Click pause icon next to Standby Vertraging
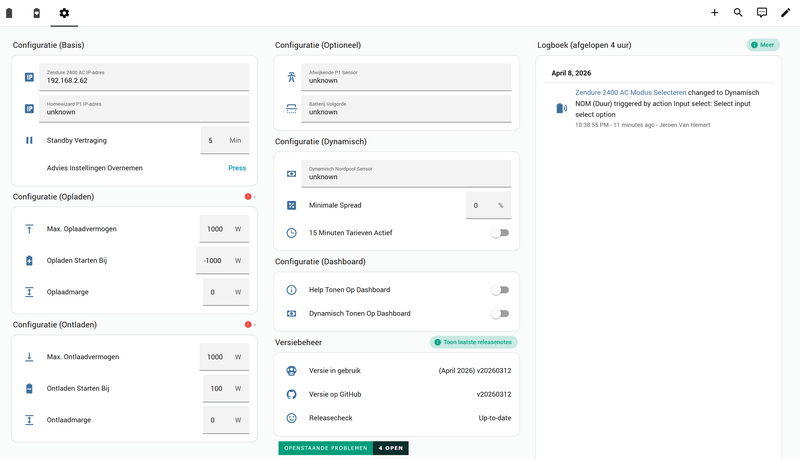Image resolution: width=800 pixels, height=460 pixels. point(29,140)
